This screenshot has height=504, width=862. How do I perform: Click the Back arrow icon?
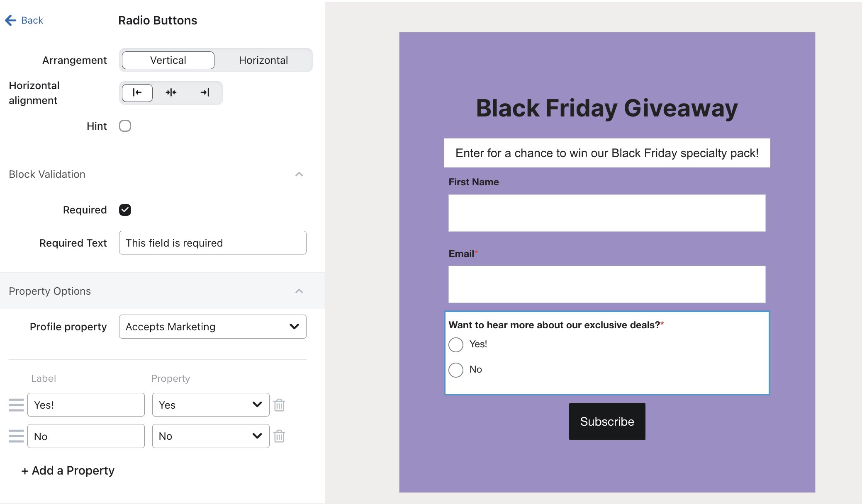[x=11, y=20]
